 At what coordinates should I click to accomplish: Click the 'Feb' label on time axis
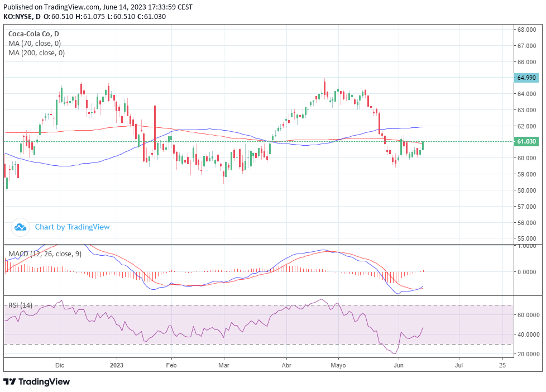[171, 365]
